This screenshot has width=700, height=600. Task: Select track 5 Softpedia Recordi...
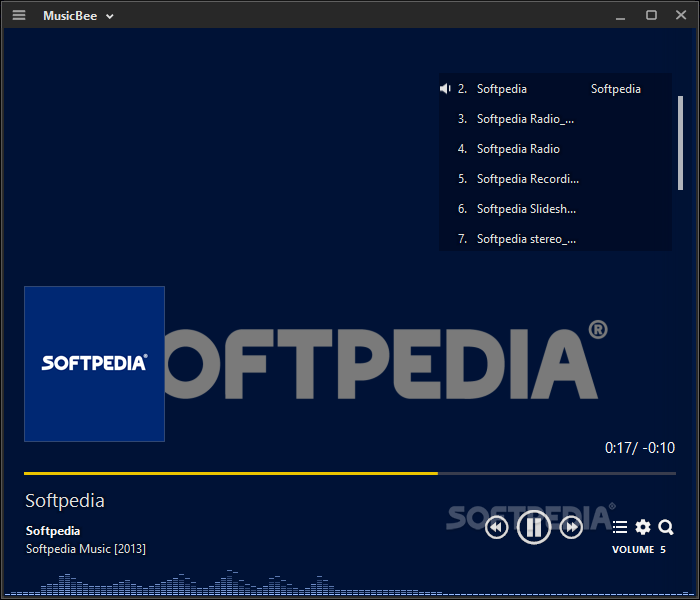(555, 179)
